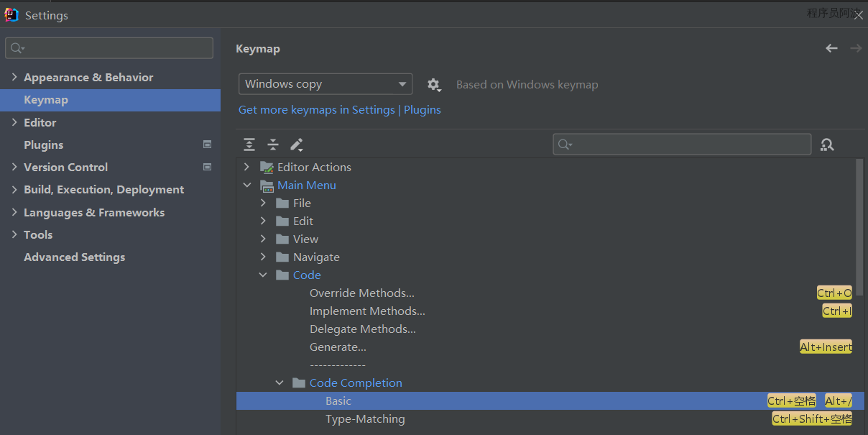Expand the Navigate folder node
The width and height of the screenshot is (868, 435).
coord(264,257)
